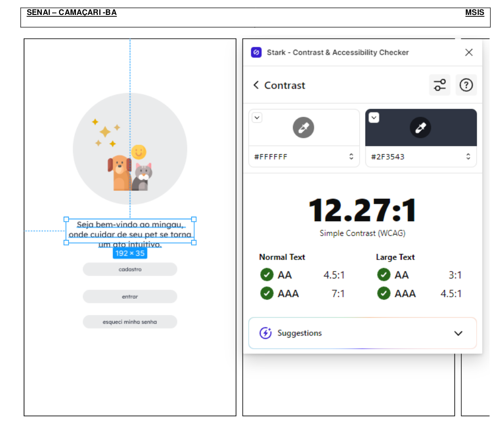Image resolution: width=504 pixels, height=423 pixels.
Task: Pick a color with the white swatch eyedropper
Action: 303,128
